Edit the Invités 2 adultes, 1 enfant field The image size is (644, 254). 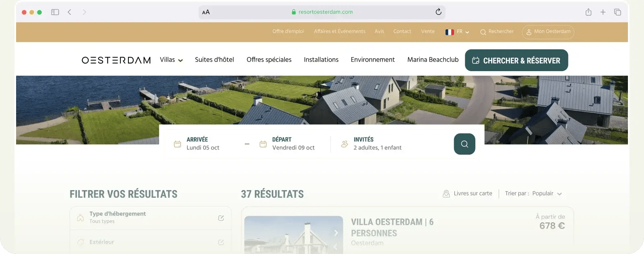(x=378, y=148)
